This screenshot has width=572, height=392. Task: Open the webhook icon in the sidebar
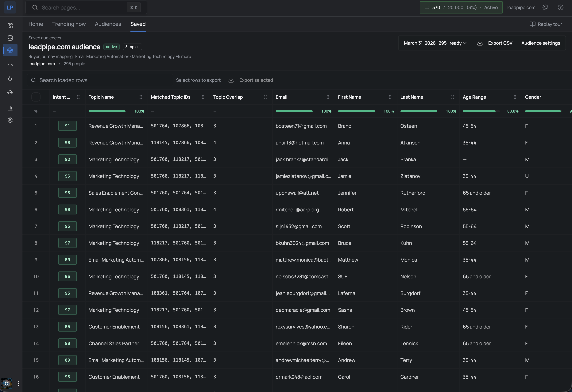(10, 91)
